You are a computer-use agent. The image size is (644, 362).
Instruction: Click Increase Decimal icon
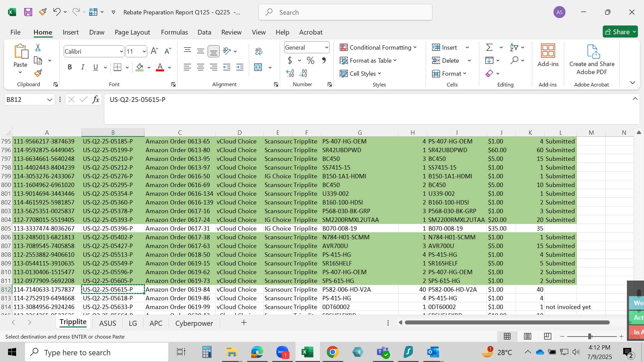tap(290, 73)
